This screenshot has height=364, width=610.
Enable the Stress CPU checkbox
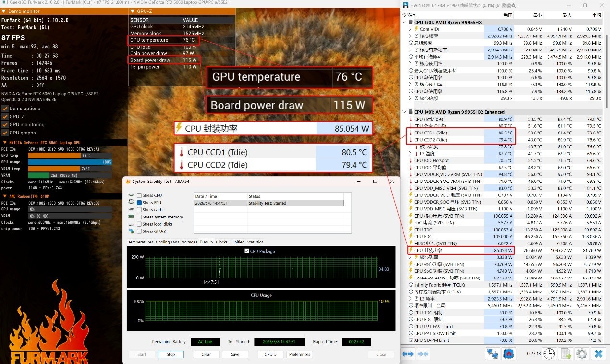pyautogui.click(x=139, y=195)
